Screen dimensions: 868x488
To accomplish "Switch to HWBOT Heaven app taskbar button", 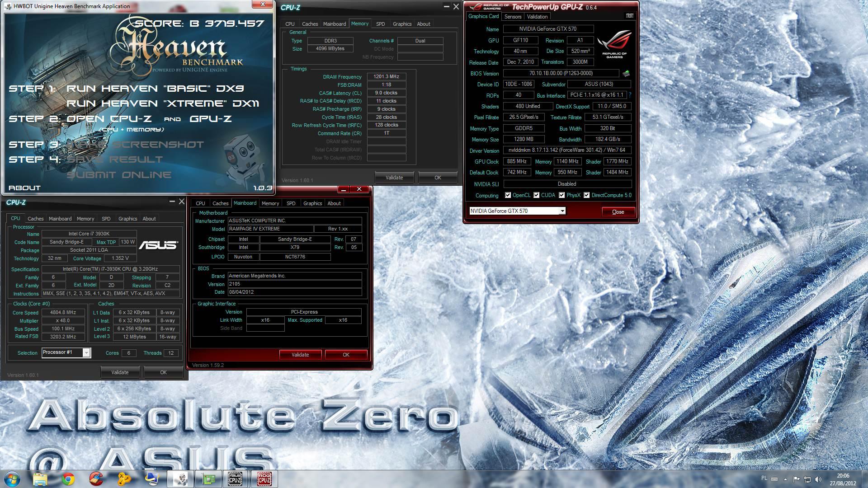I will 180,479.
